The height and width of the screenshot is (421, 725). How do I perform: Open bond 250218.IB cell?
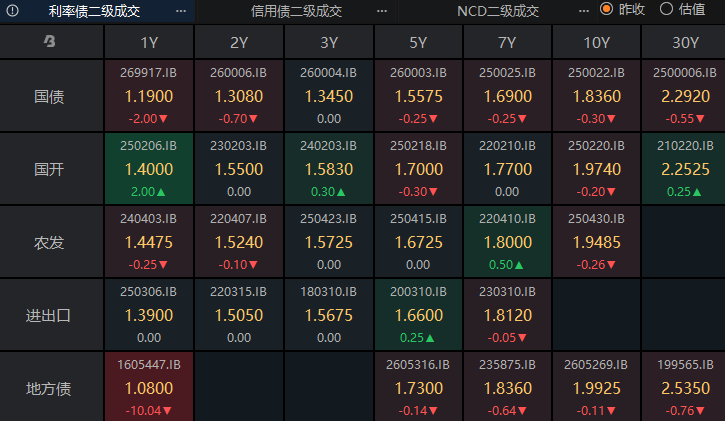[418, 169]
